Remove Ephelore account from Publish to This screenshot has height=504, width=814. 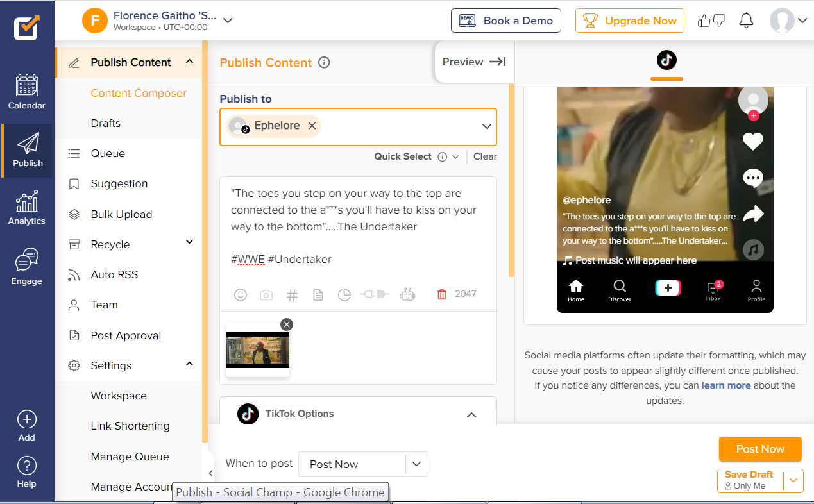pos(312,126)
